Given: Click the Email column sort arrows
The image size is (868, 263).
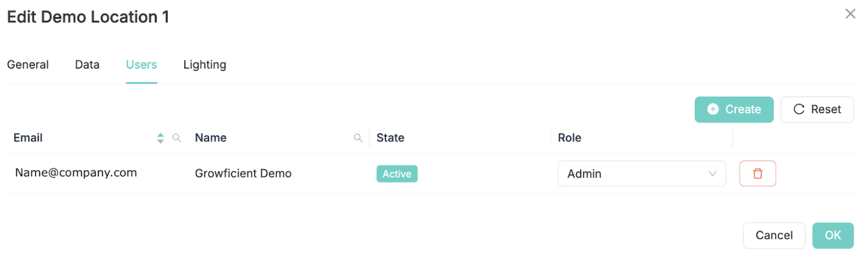Looking at the screenshot, I should pos(161,138).
